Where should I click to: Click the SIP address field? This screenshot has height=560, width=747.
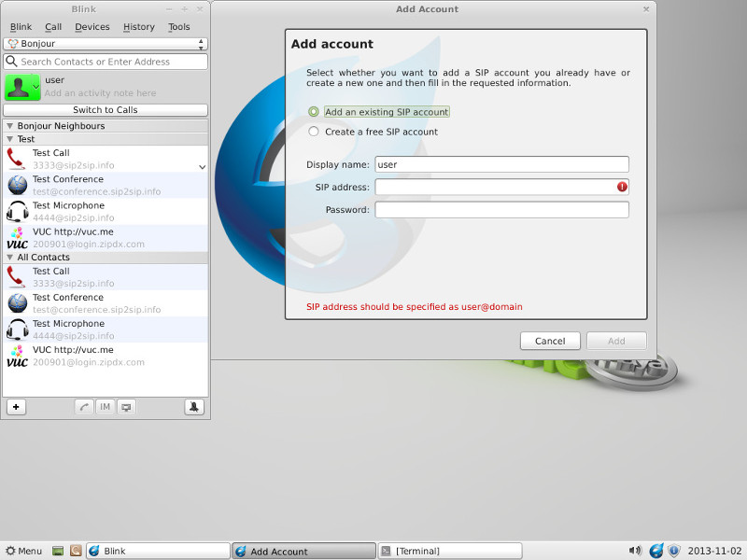tap(501, 187)
